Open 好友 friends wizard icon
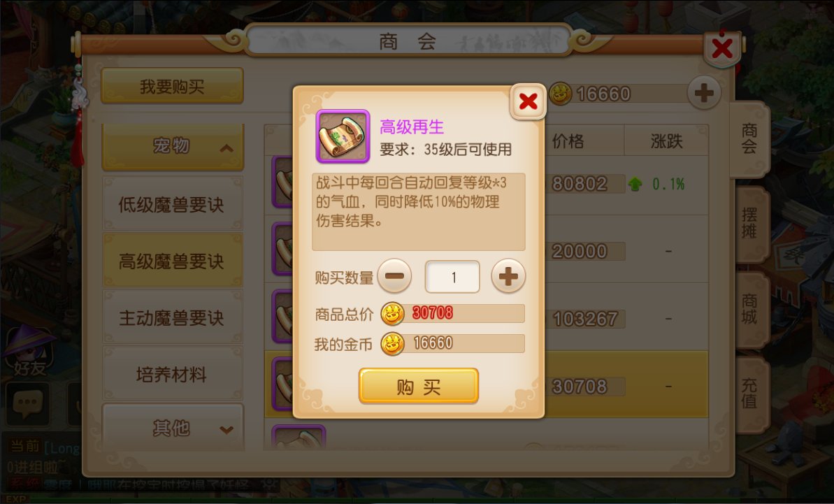834x504 pixels. coord(29,351)
